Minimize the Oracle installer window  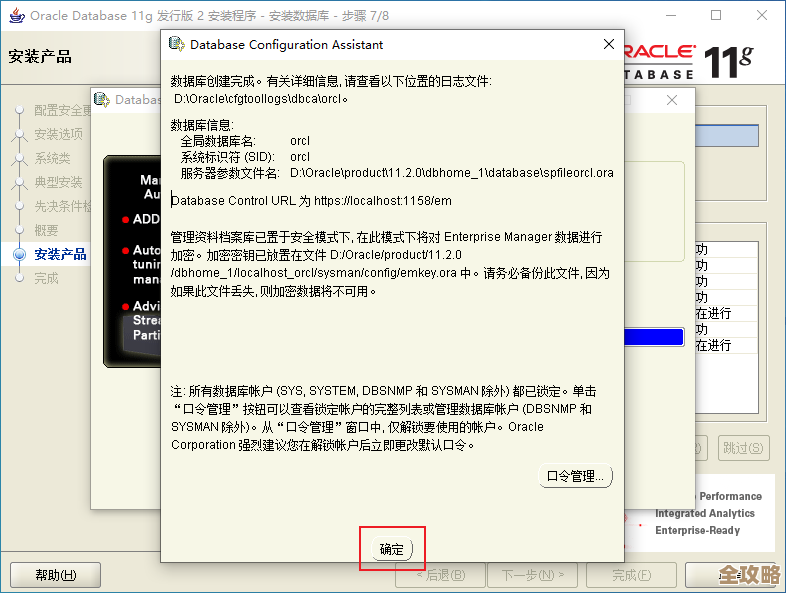pos(671,15)
